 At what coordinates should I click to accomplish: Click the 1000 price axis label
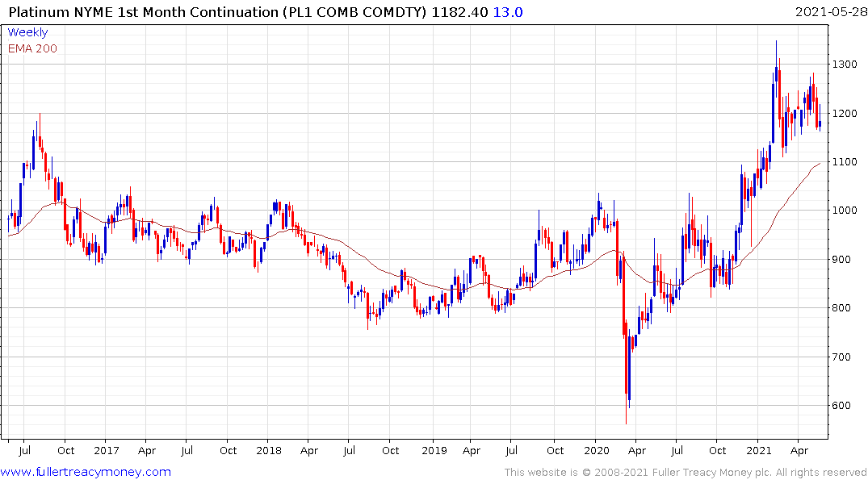tap(845, 211)
